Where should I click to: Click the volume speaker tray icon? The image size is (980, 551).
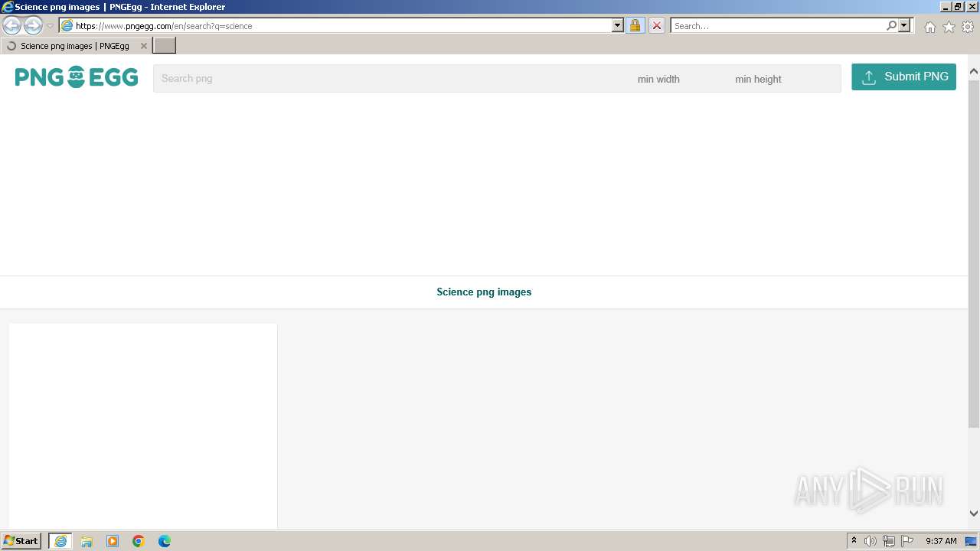871,541
